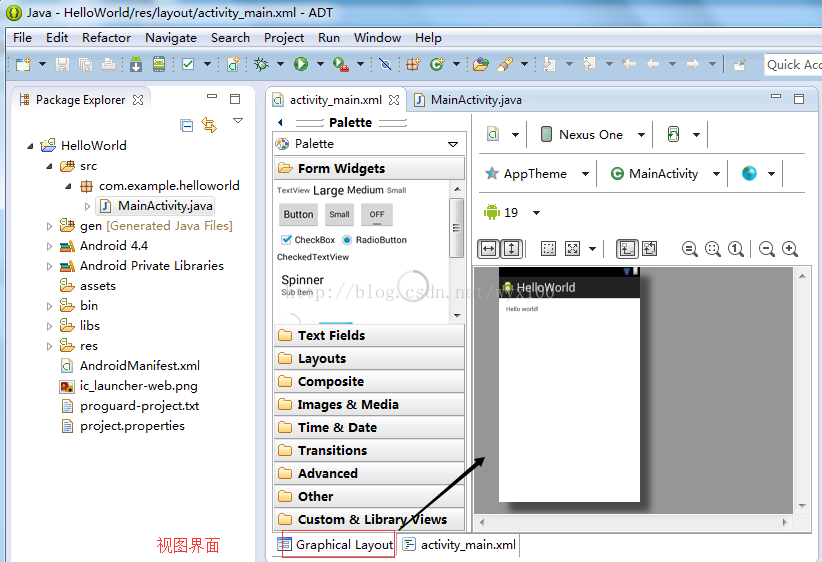Click the zoom to 100% icon
The width and height of the screenshot is (822, 562).
(x=736, y=248)
